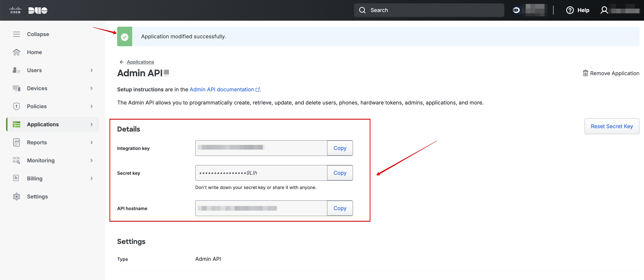
Task: Click the Settings gear icon
Action: [x=17, y=196]
